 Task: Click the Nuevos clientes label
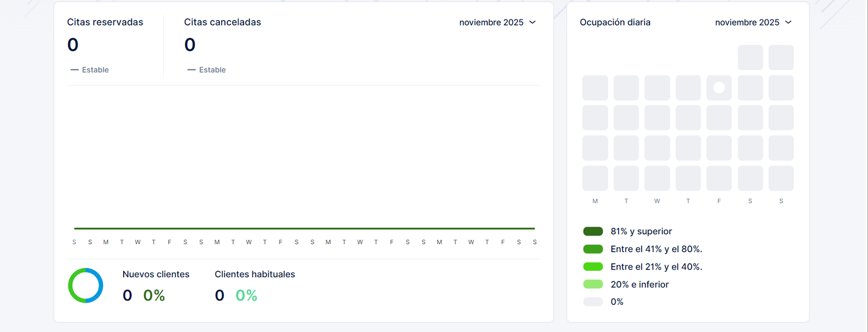[x=156, y=274]
